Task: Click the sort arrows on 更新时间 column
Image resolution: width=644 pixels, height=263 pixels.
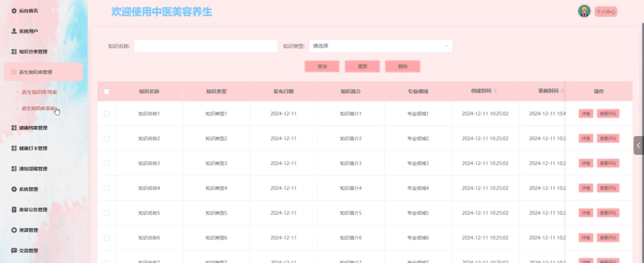Action: (x=562, y=91)
